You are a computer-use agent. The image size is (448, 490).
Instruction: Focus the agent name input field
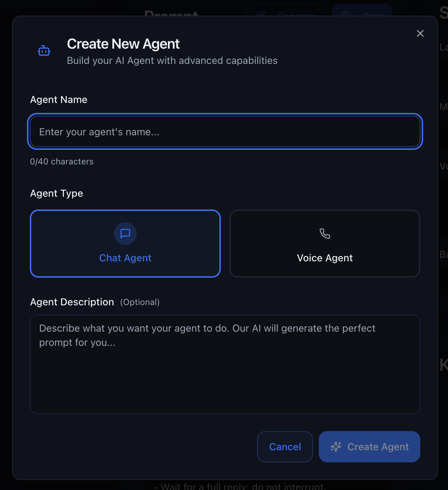225,131
